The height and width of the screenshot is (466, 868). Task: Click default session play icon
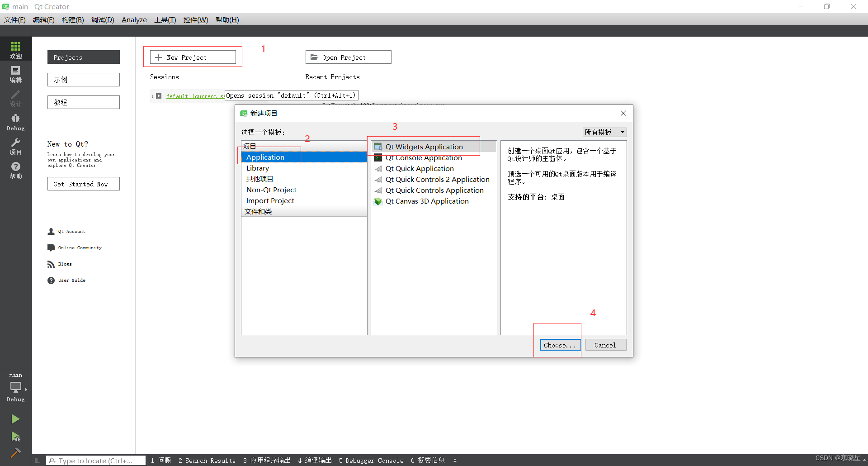tap(159, 96)
